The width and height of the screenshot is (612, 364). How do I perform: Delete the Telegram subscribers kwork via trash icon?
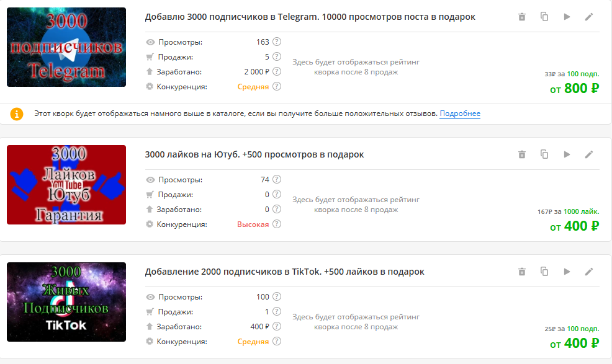522,17
